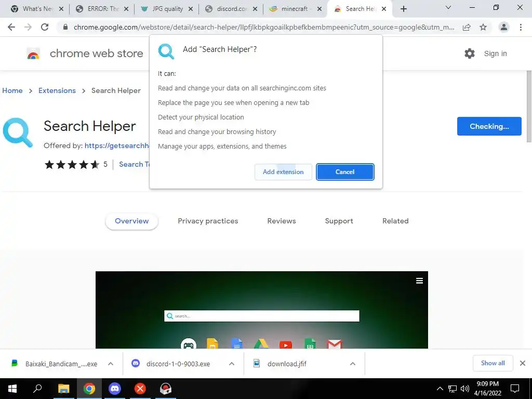Select the Overview tab
This screenshot has width=532, height=399.
(131, 221)
